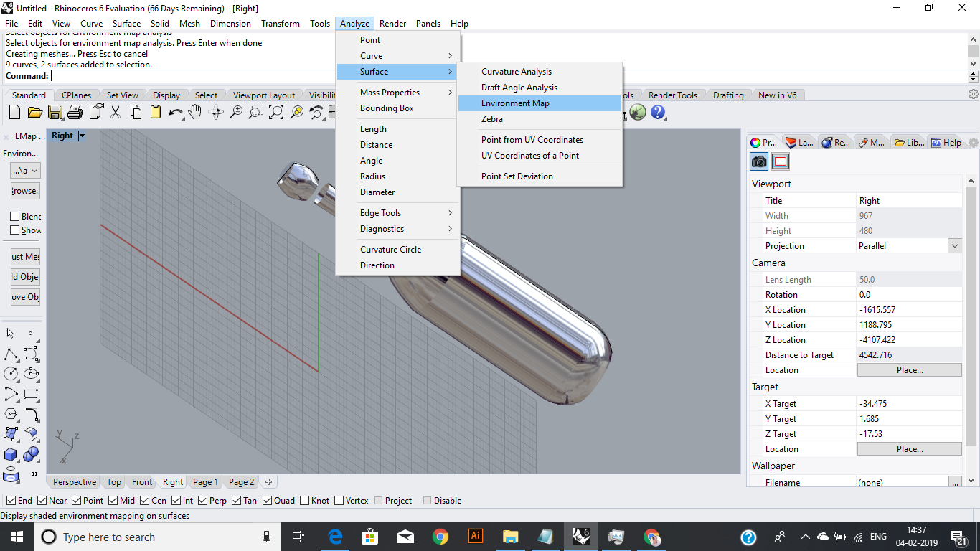This screenshot has width=980, height=551.
Task: Open Google Chrome from the taskbar
Action: pos(440,537)
